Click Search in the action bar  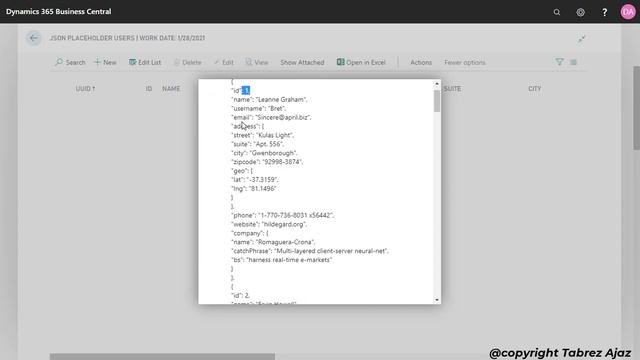pos(70,62)
